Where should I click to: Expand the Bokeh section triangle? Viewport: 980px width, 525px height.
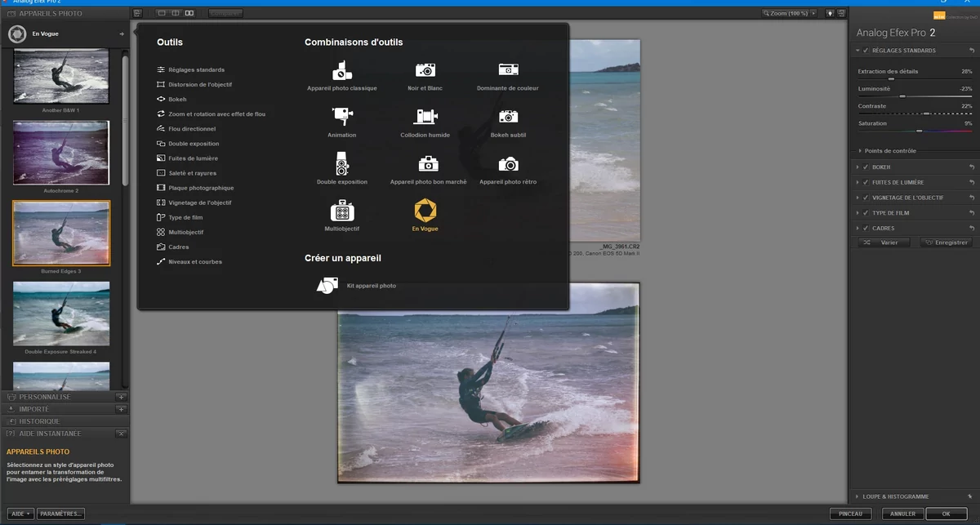click(x=857, y=167)
